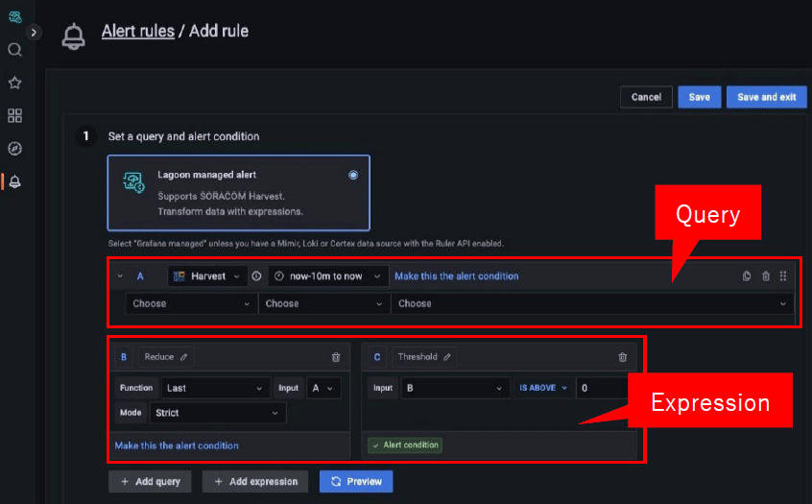The height and width of the screenshot is (504, 812).
Task: Click the B expression label
Action: click(124, 357)
